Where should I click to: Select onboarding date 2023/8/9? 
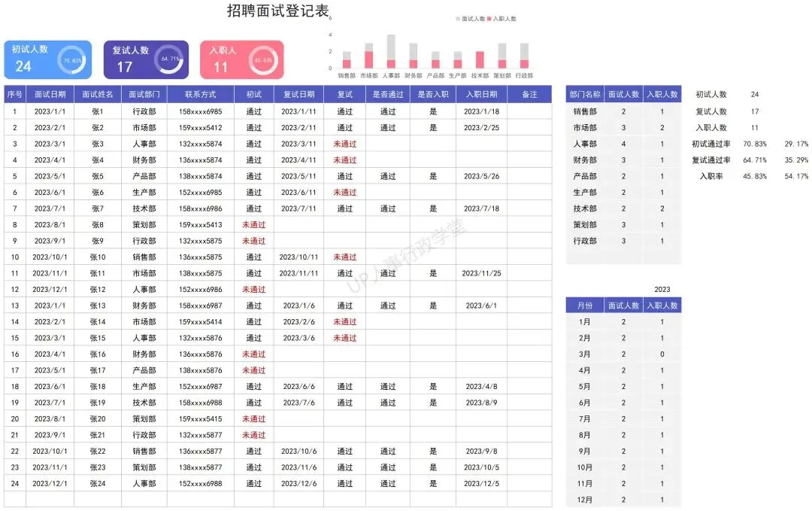(x=482, y=402)
